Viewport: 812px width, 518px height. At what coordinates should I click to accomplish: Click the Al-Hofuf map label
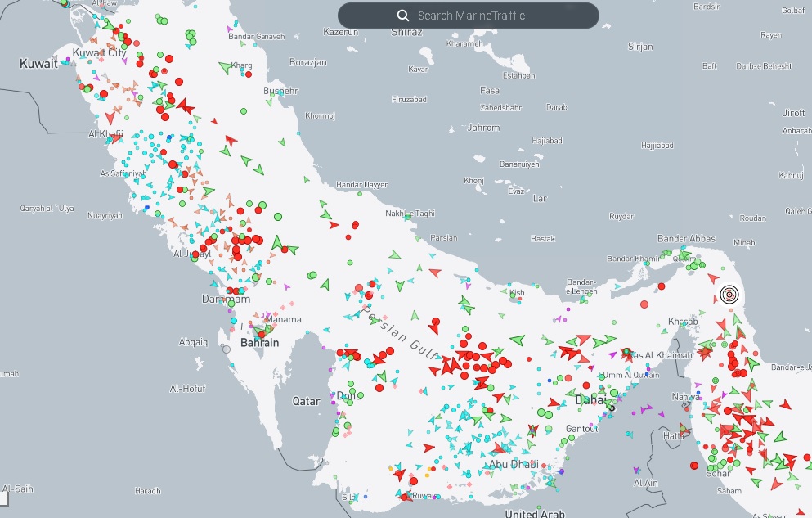click(187, 389)
